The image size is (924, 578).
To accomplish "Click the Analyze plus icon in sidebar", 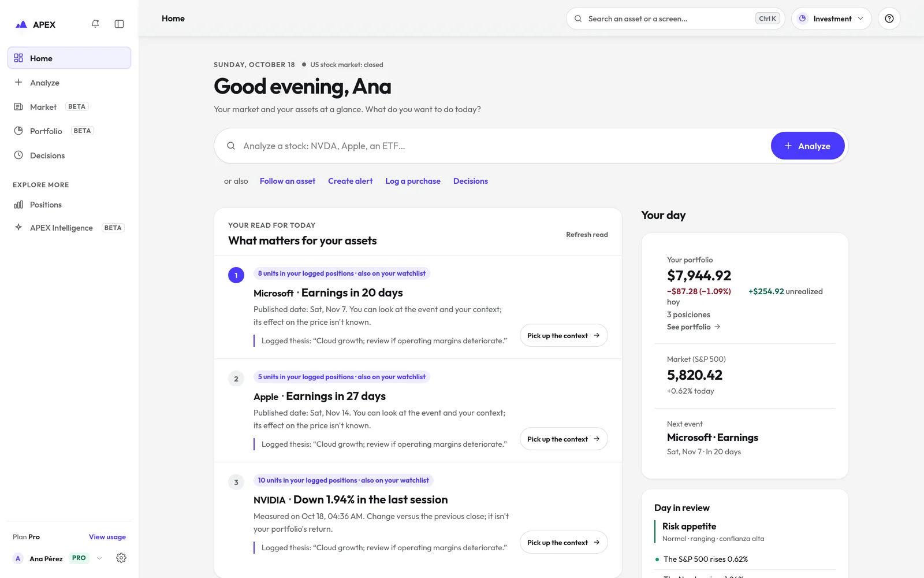I will pos(18,82).
